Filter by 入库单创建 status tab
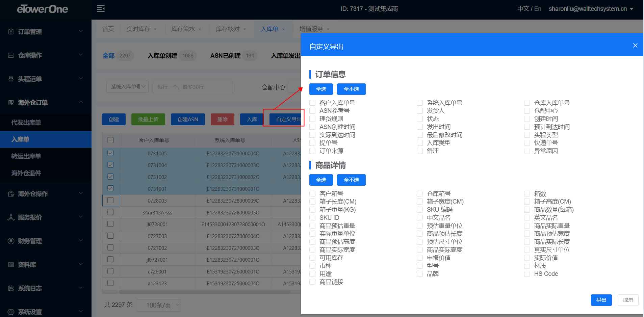 tap(172, 56)
